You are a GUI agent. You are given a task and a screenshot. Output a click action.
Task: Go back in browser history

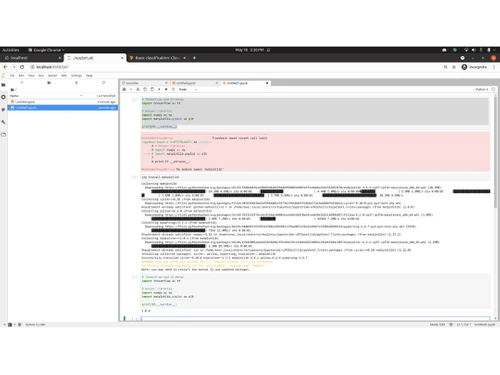pos(5,67)
